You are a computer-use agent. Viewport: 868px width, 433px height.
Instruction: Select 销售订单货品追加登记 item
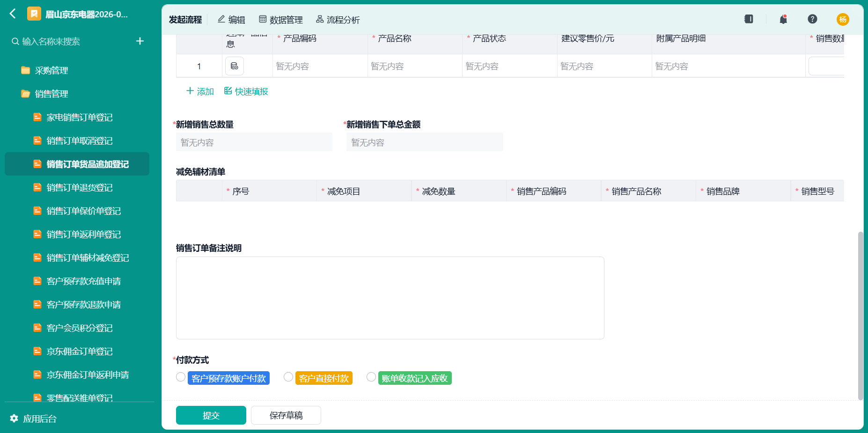[77, 164]
